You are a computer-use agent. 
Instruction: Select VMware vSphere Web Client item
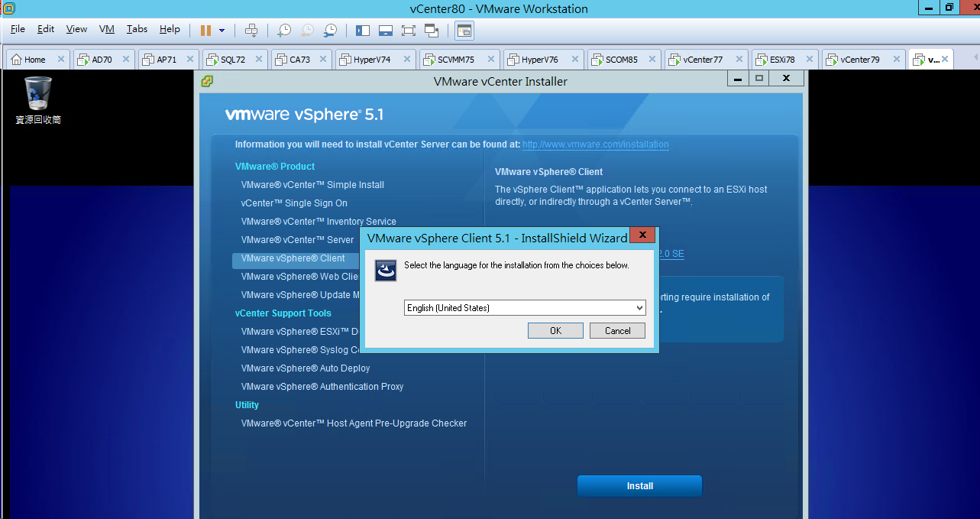coord(300,277)
